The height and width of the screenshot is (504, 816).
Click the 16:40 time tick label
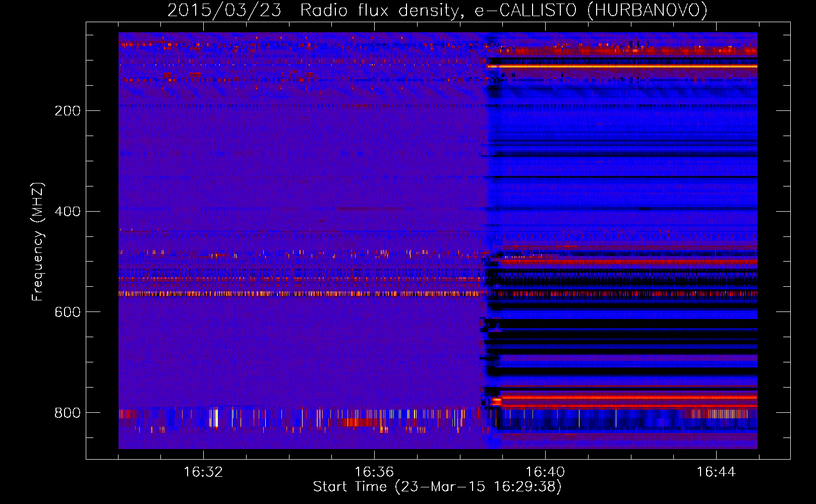[545, 472]
